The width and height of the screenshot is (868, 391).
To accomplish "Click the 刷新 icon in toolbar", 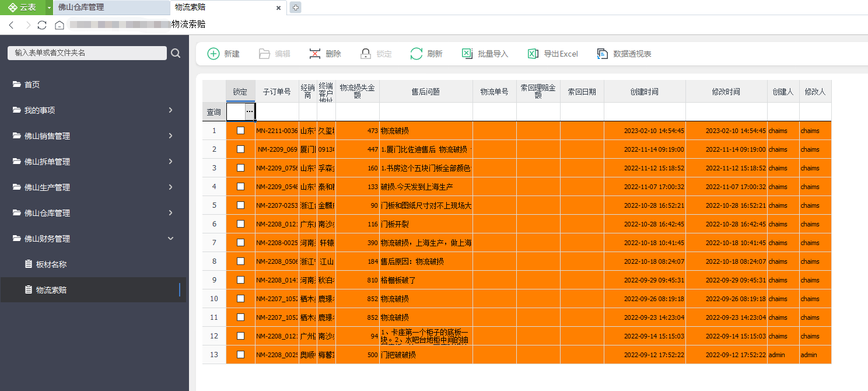I will [x=416, y=54].
